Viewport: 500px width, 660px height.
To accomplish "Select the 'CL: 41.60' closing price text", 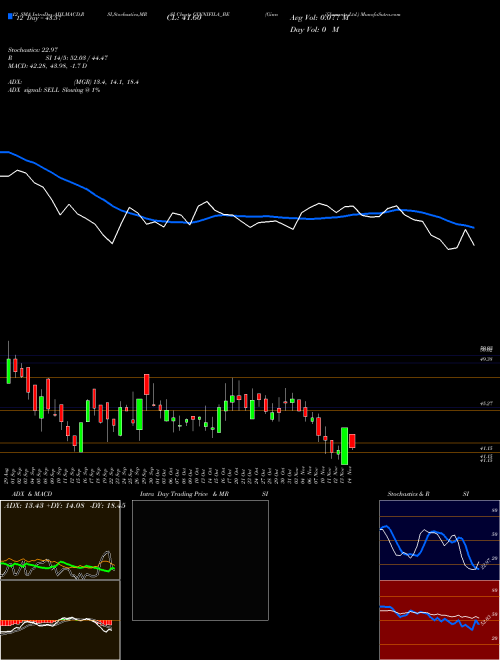I will coord(184,18).
